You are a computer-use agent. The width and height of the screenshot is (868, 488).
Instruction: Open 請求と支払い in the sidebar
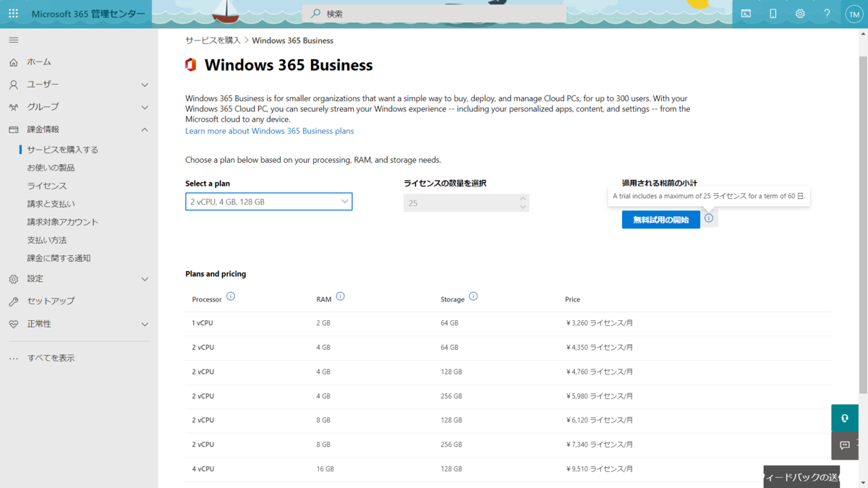51,204
